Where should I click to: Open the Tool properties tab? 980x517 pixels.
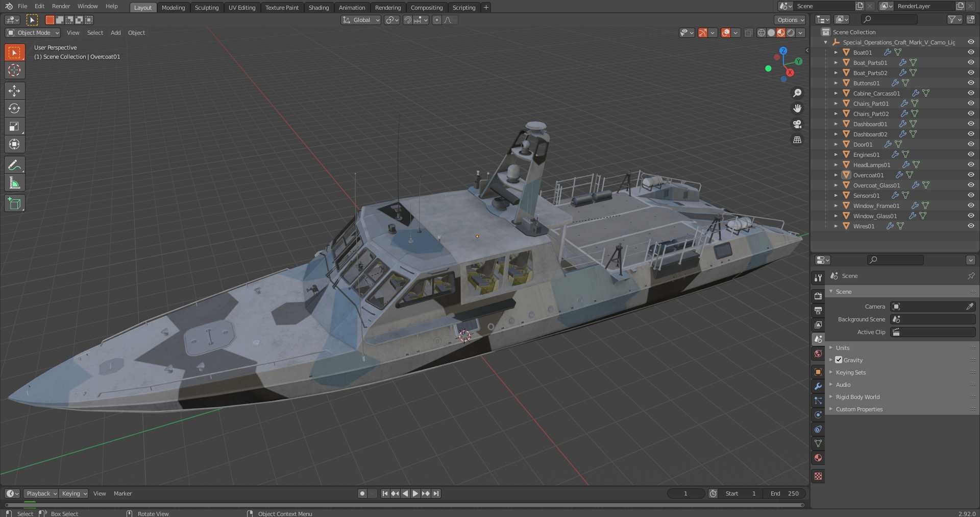point(818,277)
